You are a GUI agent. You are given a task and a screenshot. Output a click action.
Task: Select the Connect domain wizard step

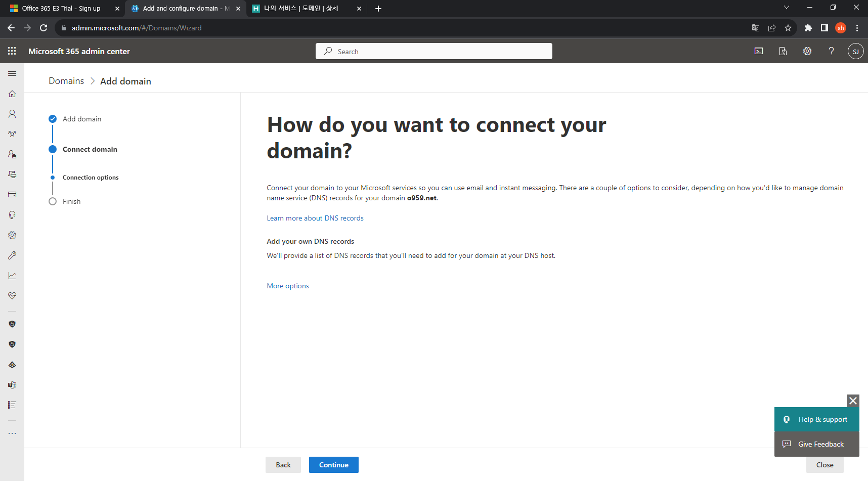click(83, 149)
